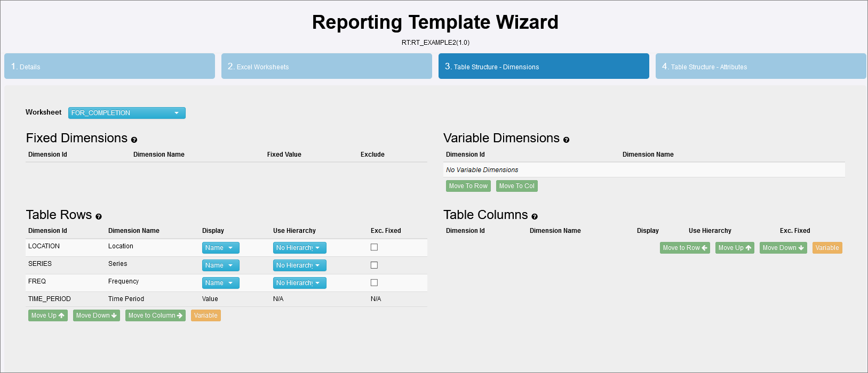Viewport: 868px width, 373px height.
Task: Open the Use Hierarchy dropdown for SERIES
Action: tap(299, 265)
